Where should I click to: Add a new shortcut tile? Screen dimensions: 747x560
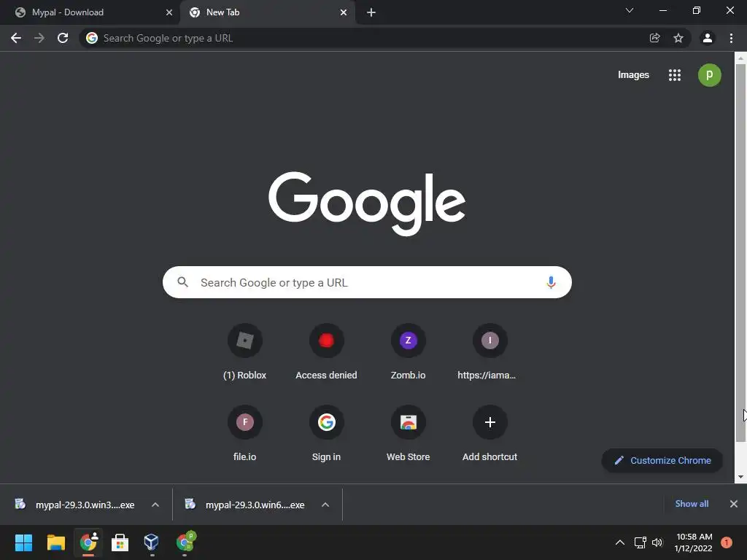pos(489,435)
